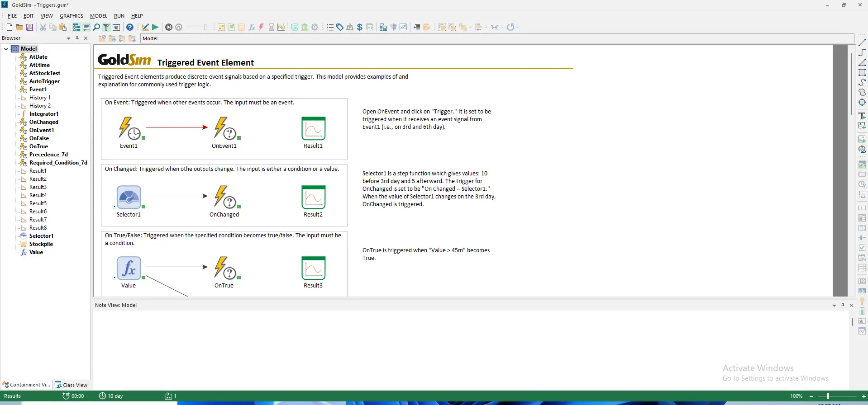Toggle the Note pane toolbar button
The height and width of the screenshot is (405, 868).
(86, 27)
